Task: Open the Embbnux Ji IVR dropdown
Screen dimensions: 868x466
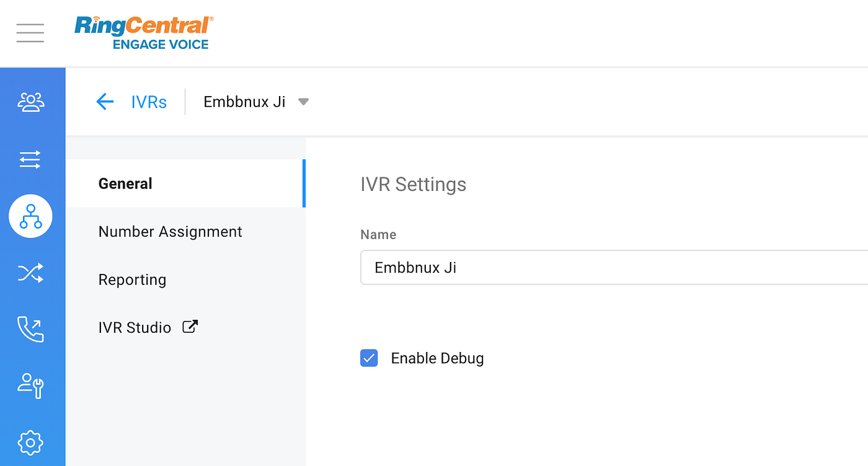Action: coord(244,102)
